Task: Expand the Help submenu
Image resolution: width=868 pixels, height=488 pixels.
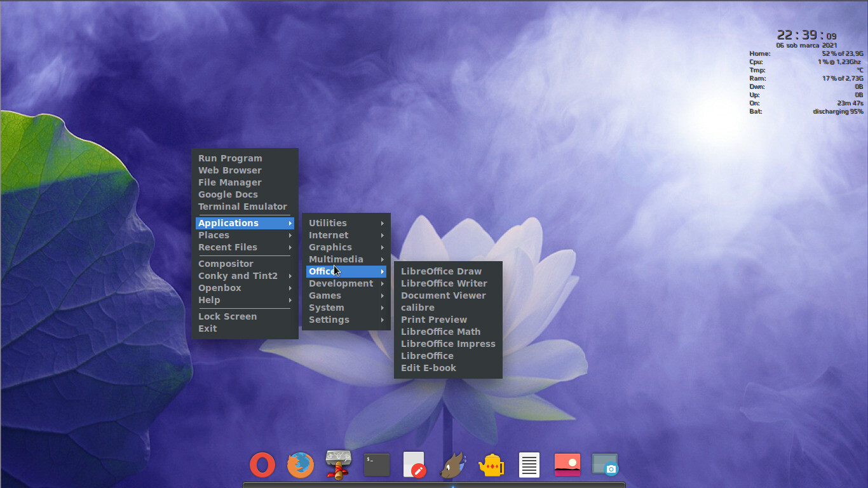Action: [x=245, y=300]
